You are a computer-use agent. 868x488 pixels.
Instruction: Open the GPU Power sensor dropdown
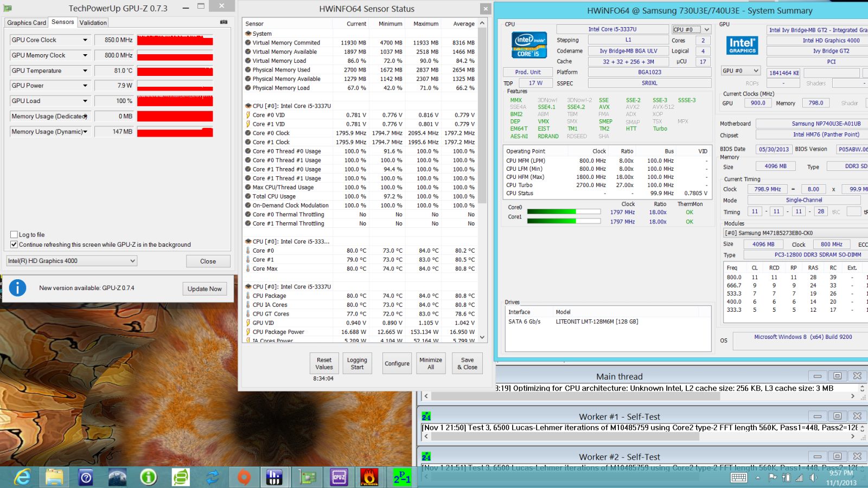[x=85, y=86]
